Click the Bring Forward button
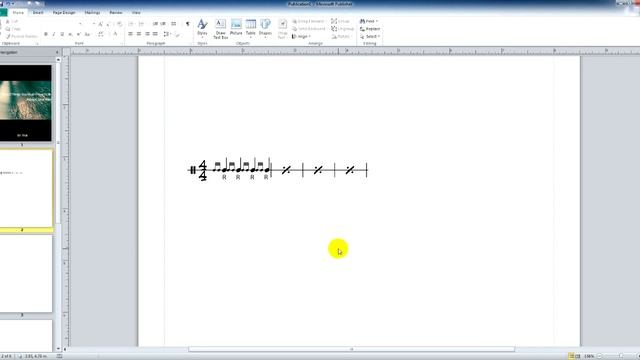 pyautogui.click(x=309, y=21)
